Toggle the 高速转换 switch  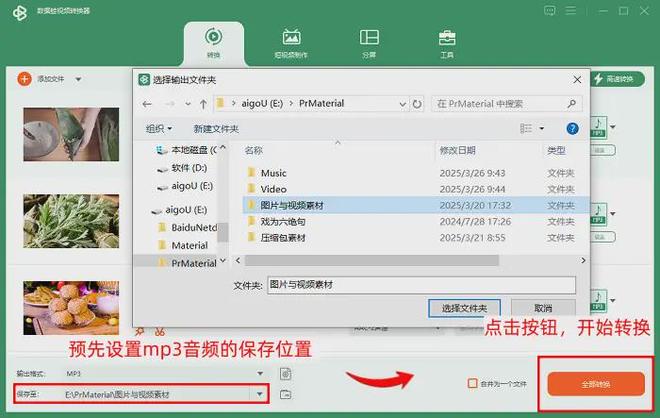[617, 79]
